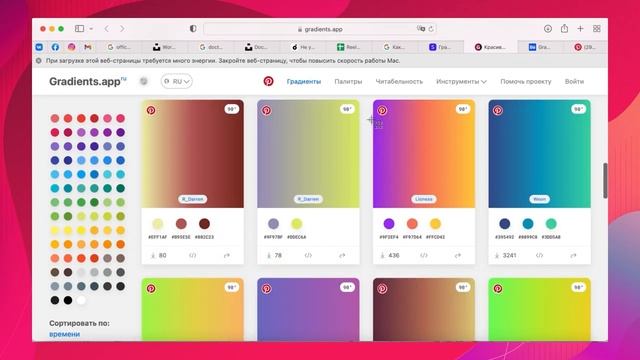This screenshot has width=640, height=360.
Task: Click the Pinterest icon on the Woon gradient card
Action: 498,110
